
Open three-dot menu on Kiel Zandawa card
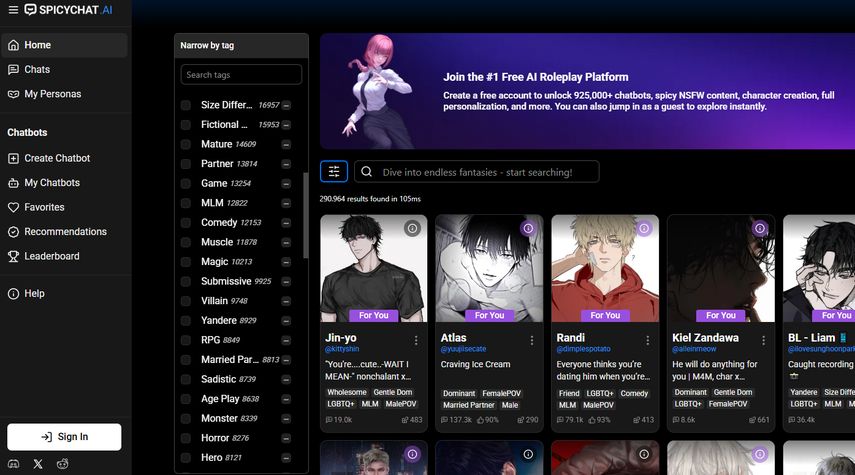763,340
